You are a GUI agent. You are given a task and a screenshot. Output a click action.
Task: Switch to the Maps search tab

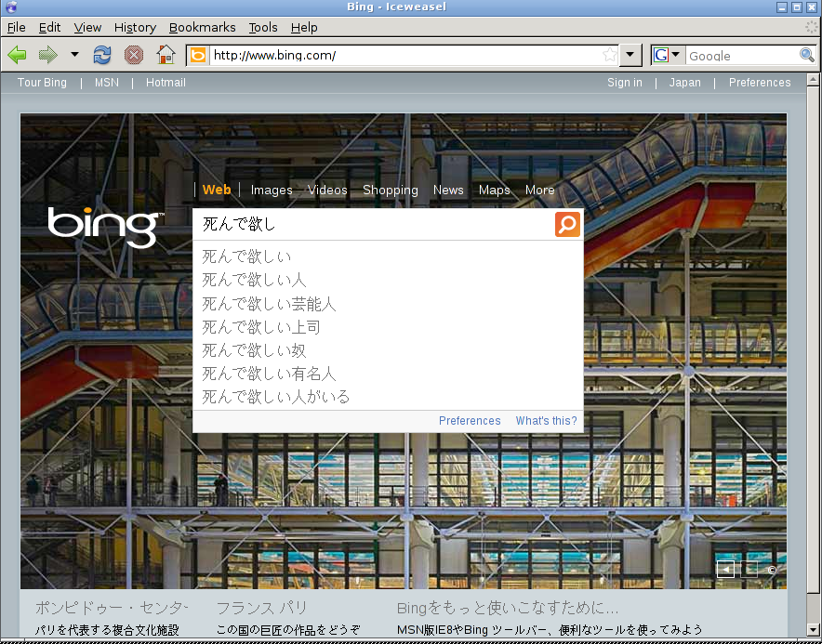coord(495,191)
